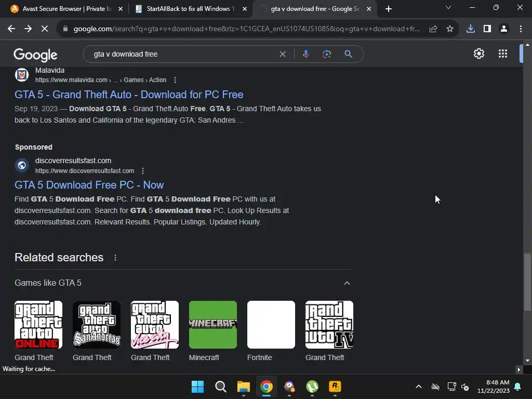Open the malavida.com URL breadcrumb

[x=101, y=80]
